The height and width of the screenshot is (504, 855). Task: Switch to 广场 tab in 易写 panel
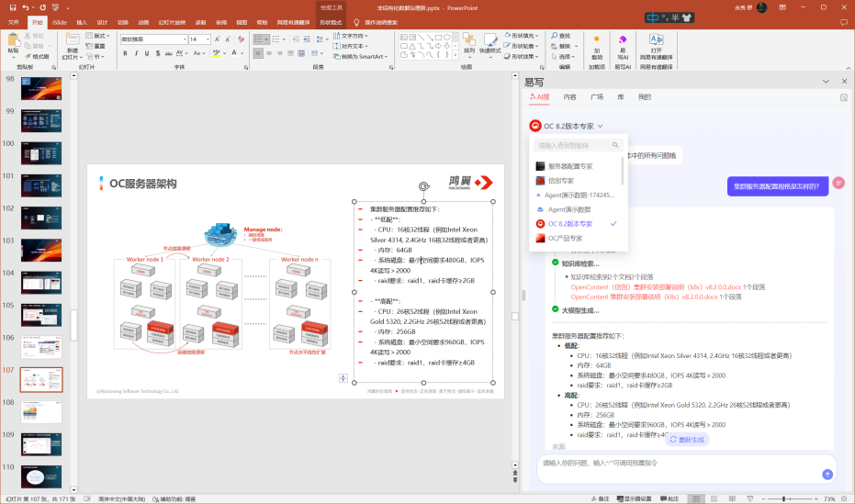[x=597, y=97]
